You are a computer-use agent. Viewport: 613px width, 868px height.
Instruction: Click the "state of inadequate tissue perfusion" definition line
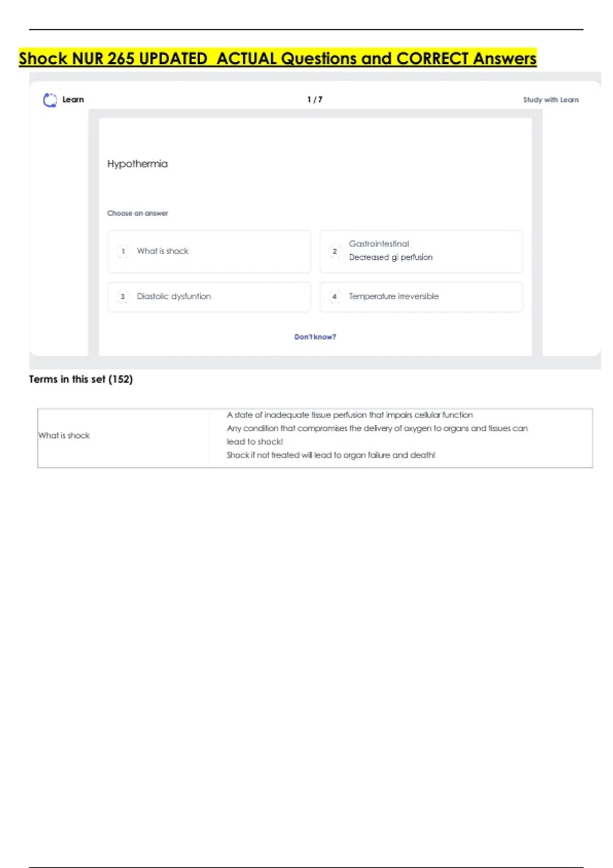pos(350,415)
